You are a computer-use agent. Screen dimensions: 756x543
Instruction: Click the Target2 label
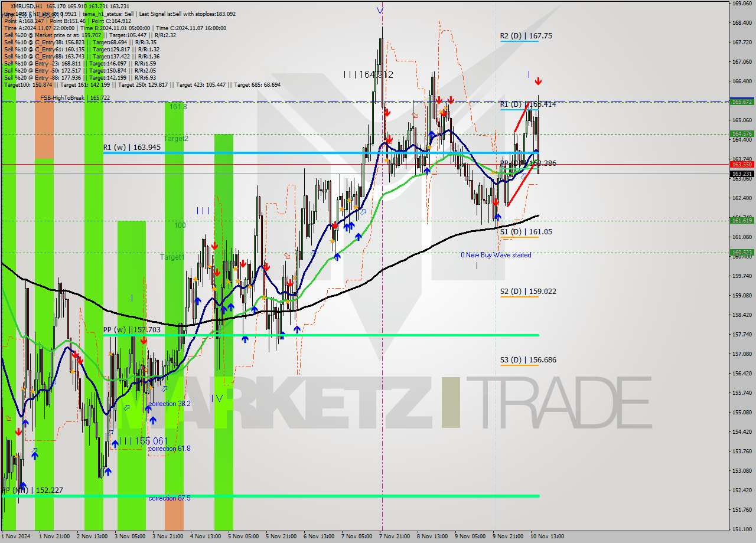176,139
